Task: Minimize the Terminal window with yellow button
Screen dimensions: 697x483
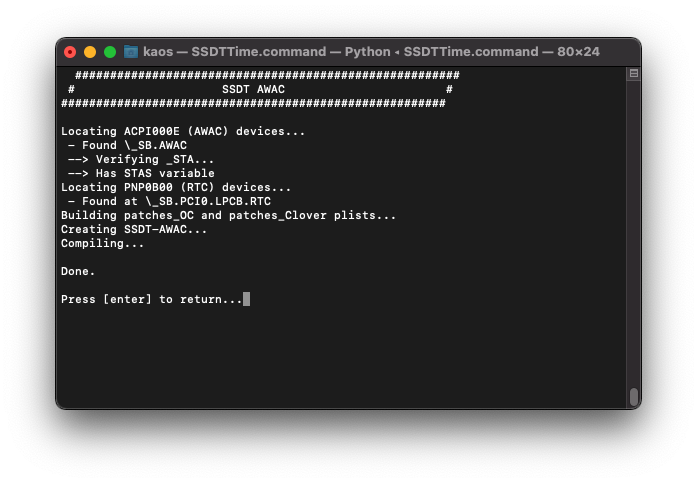Action: [x=90, y=51]
